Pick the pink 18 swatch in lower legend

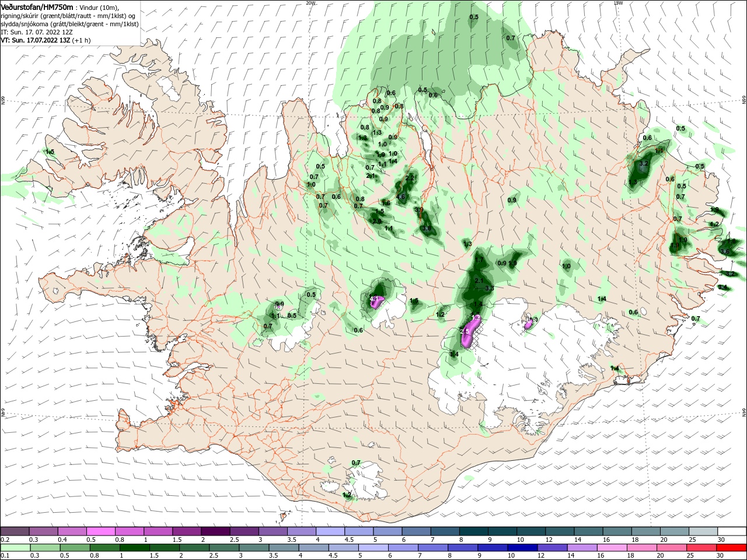tap(642, 548)
